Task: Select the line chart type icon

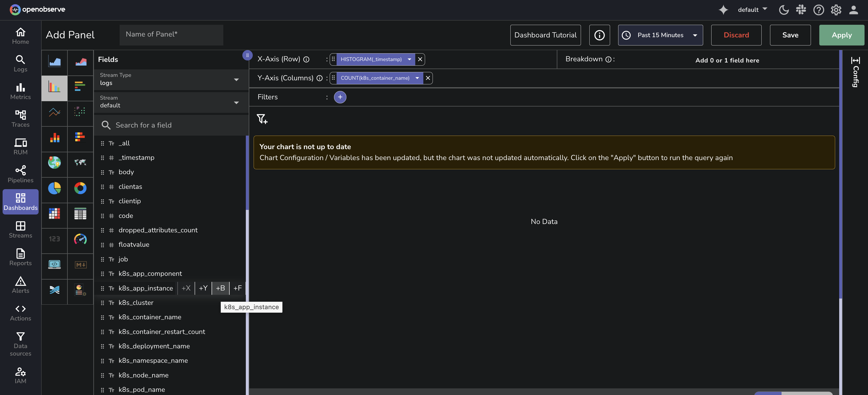Action: pos(54,112)
